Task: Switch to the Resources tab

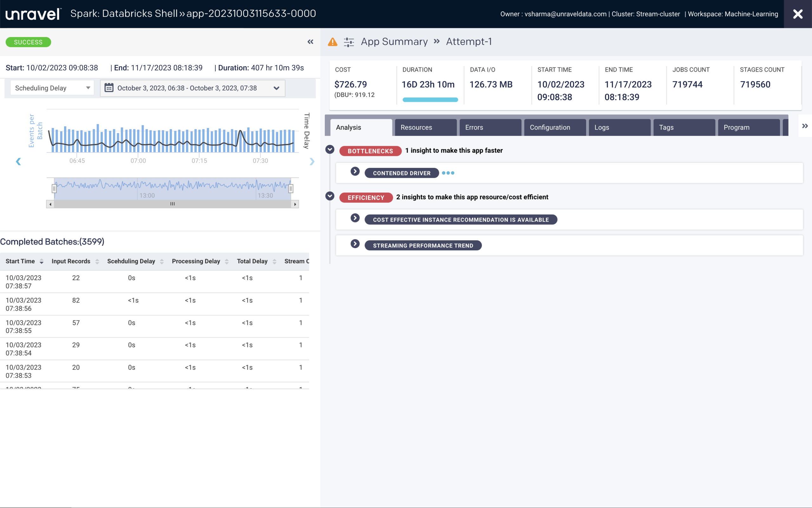Action: pos(425,127)
